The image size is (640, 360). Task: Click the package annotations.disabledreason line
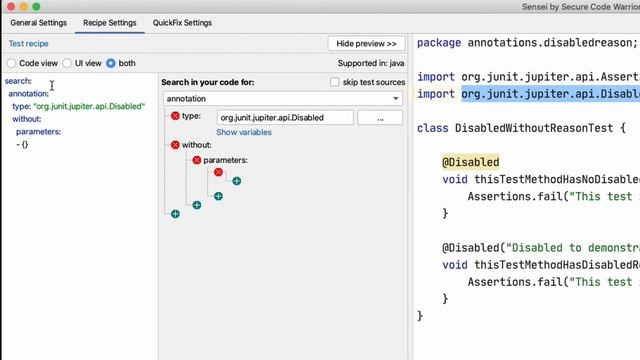coord(527,42)
